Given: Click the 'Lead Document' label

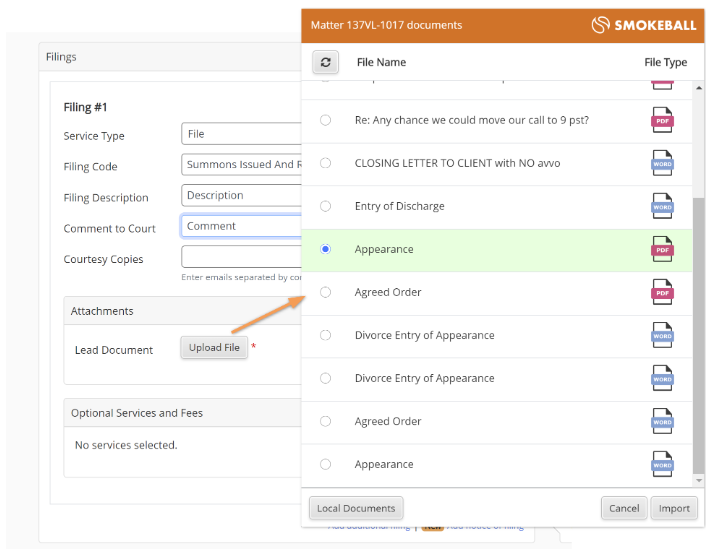Looking at the screenshot, I should 114,350.
